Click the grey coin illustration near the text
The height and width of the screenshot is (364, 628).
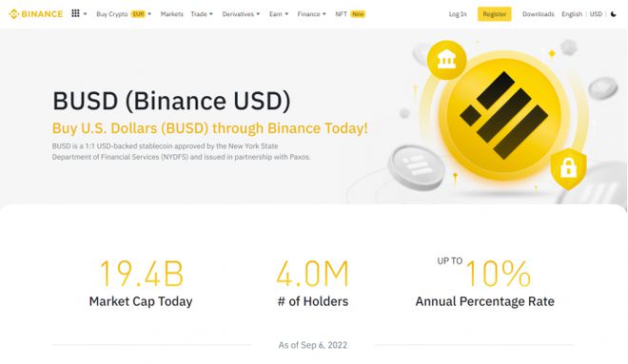416,167
